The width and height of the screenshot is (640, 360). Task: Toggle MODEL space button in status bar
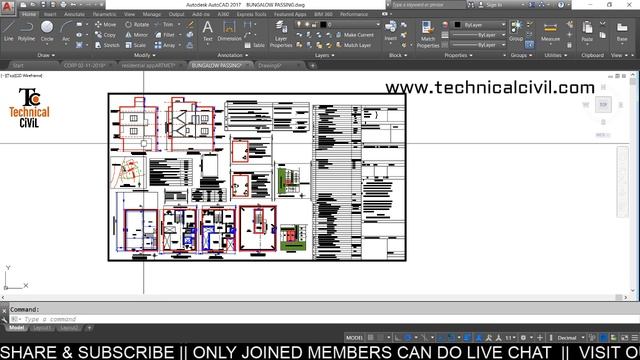pos(354,338)
